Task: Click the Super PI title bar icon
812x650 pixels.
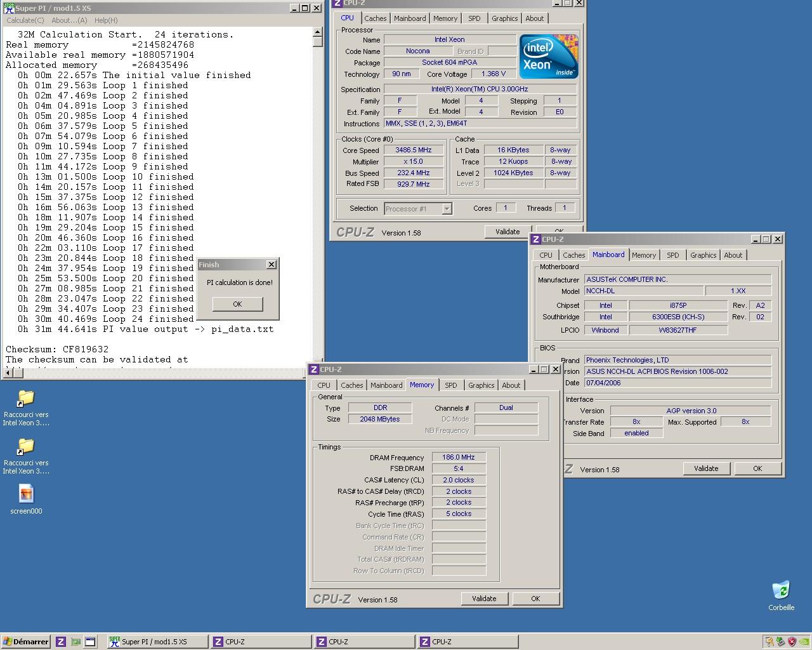Action: (9, 8)
